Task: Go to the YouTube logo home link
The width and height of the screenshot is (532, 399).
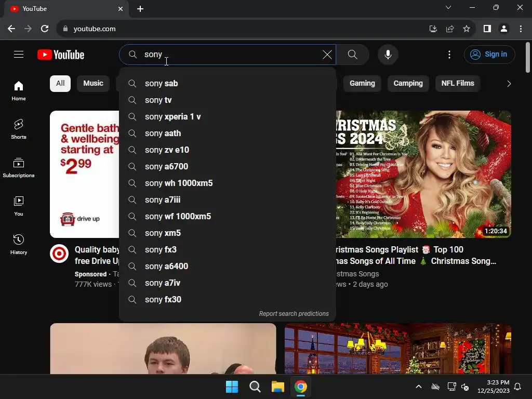Action: (x=61, y=55)
